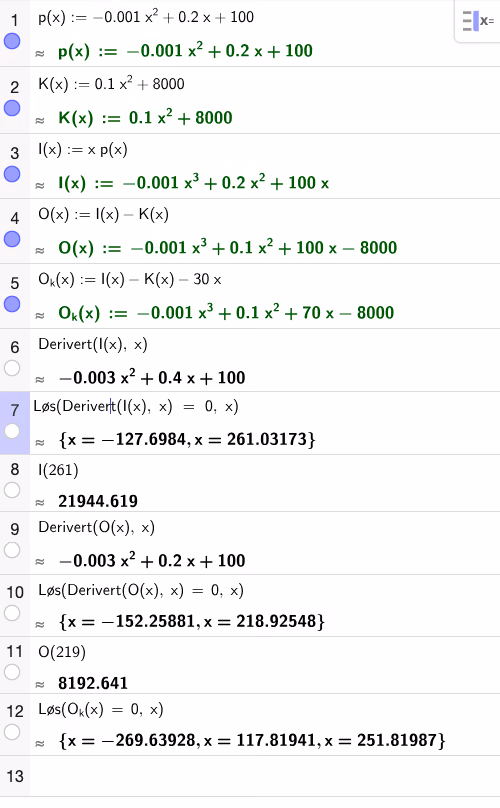Click the ≈ symbol in row 10 output
The height and width of the screenshot is (808, 500).
(x=40, y=625)
